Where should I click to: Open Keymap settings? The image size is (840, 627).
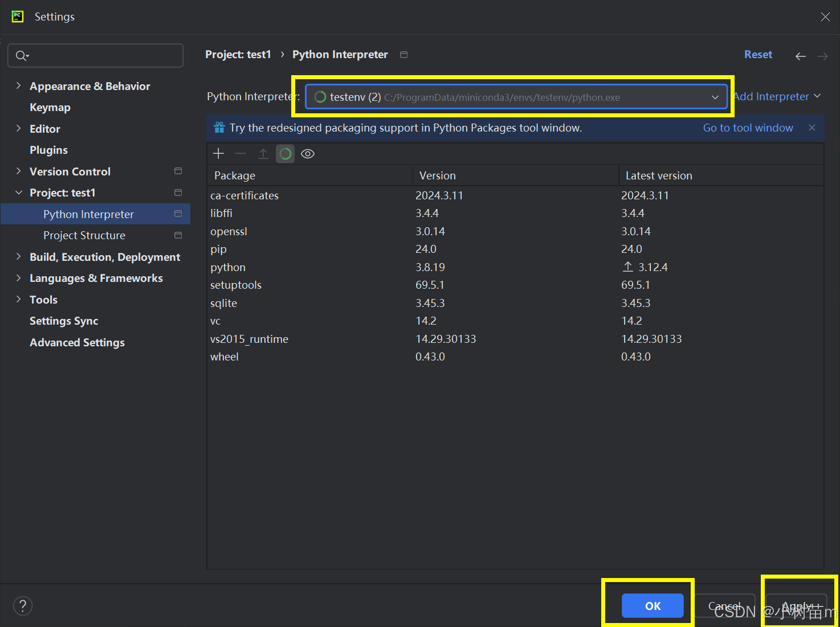pyautogui.click(x=50, y=107)
